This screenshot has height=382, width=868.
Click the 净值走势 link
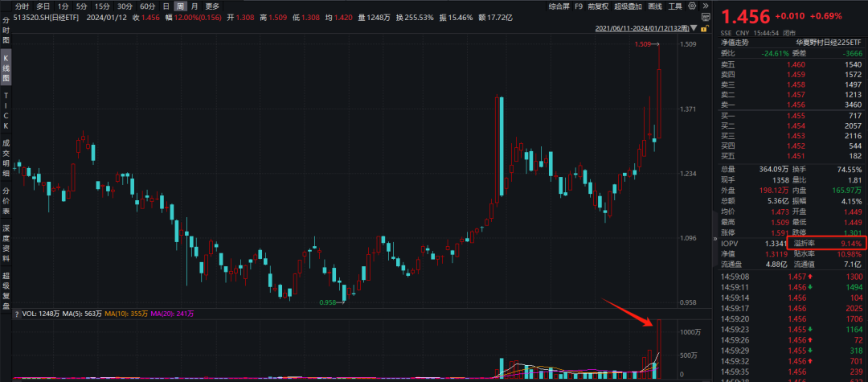click(x=734, y=42)
